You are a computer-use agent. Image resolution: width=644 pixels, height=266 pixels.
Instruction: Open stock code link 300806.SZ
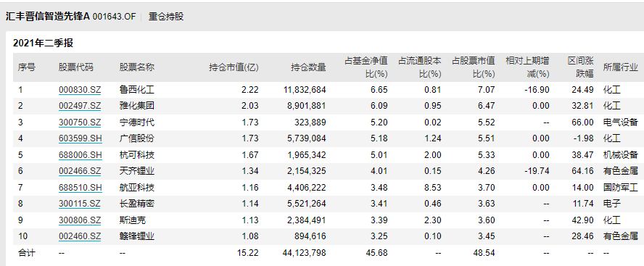pos(80,220)
